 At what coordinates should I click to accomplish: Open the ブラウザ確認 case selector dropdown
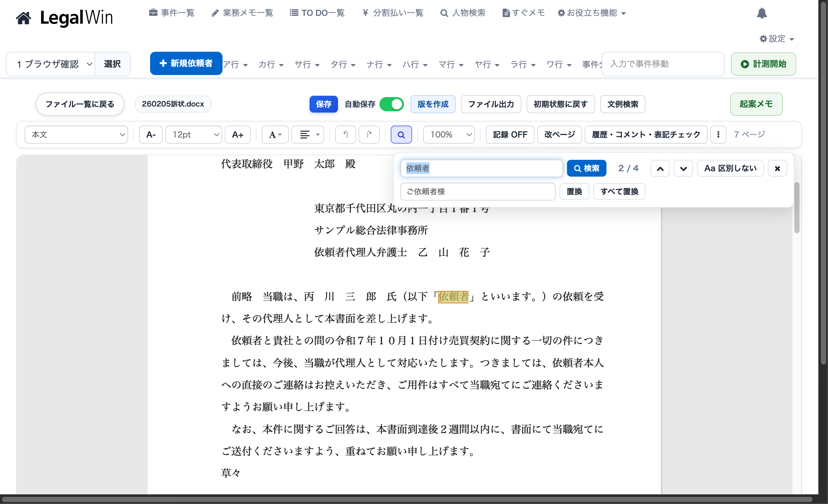click(x=51, y=64)
